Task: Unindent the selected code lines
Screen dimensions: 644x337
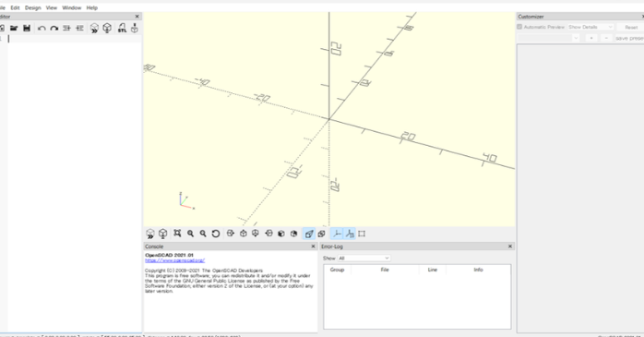Action: [66, 28]
